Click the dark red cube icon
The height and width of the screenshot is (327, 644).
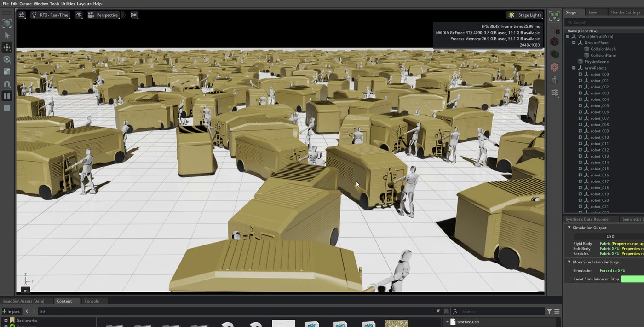click(x=554, y=41)
